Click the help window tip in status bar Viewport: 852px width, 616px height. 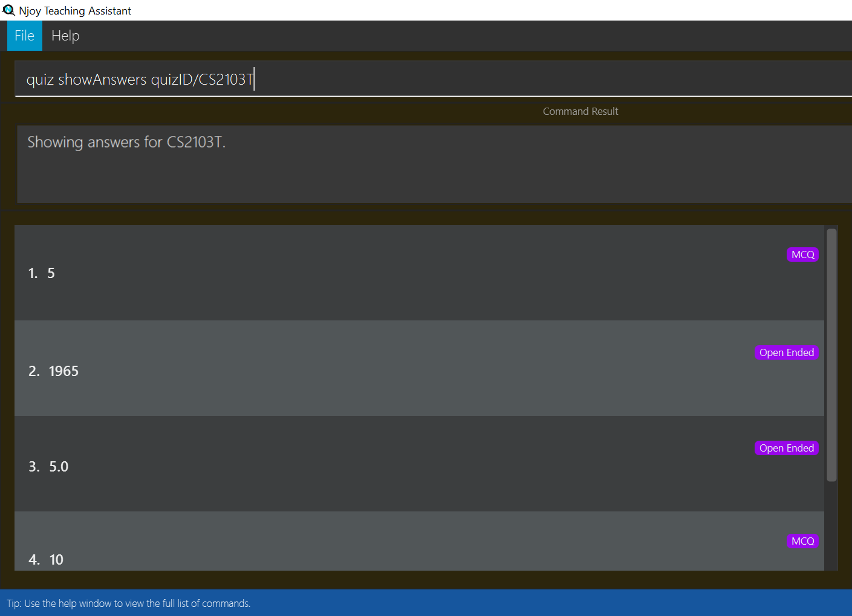click(128, 603)
